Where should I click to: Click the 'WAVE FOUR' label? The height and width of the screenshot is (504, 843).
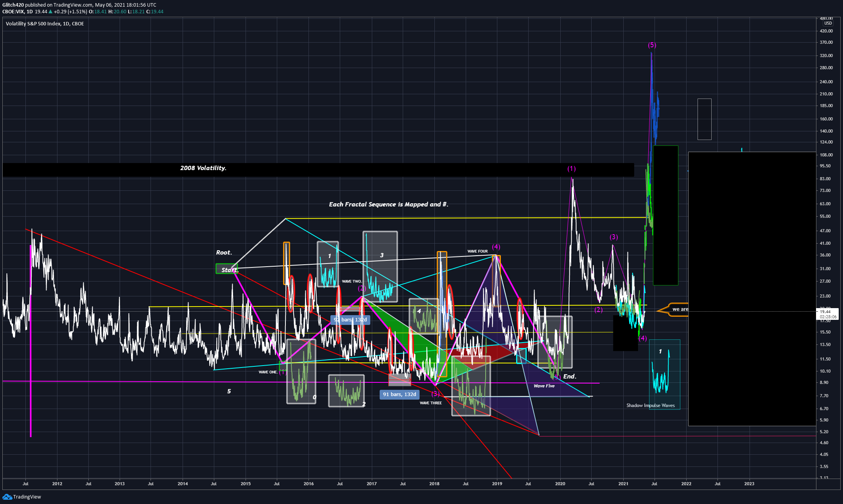point(478,251)
